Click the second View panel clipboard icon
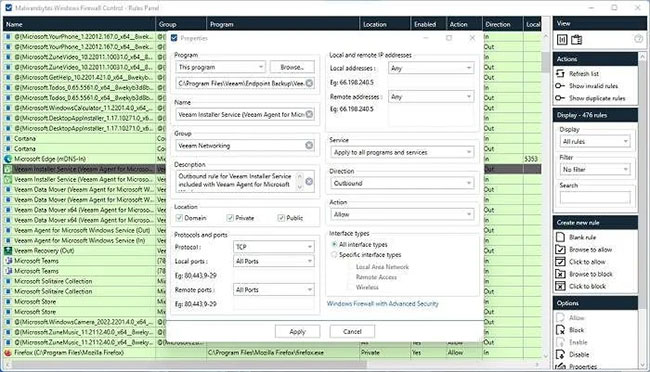The width and height of the screenshot is (650, 372). tap(577, 39)
